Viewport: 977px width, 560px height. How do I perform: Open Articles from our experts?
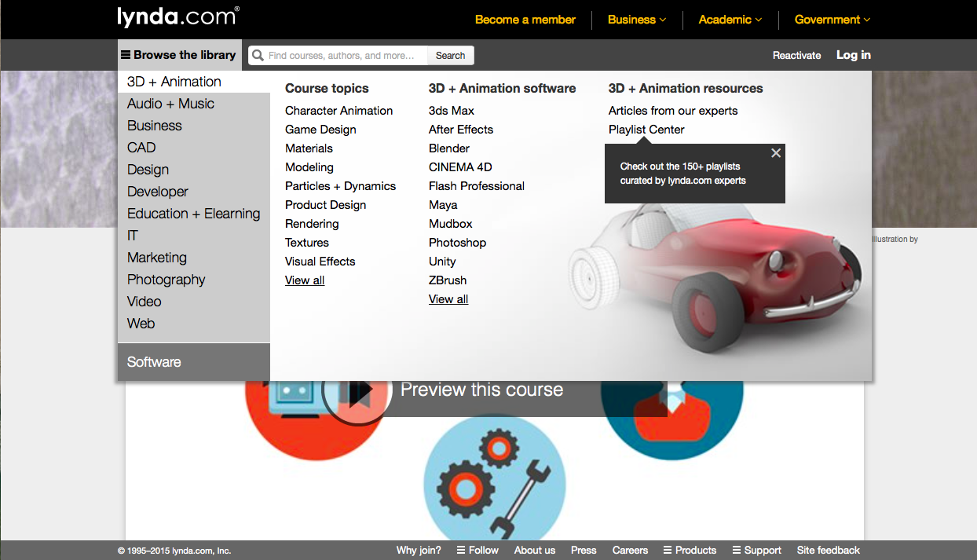pyautogui.click(x=673, y=111)
